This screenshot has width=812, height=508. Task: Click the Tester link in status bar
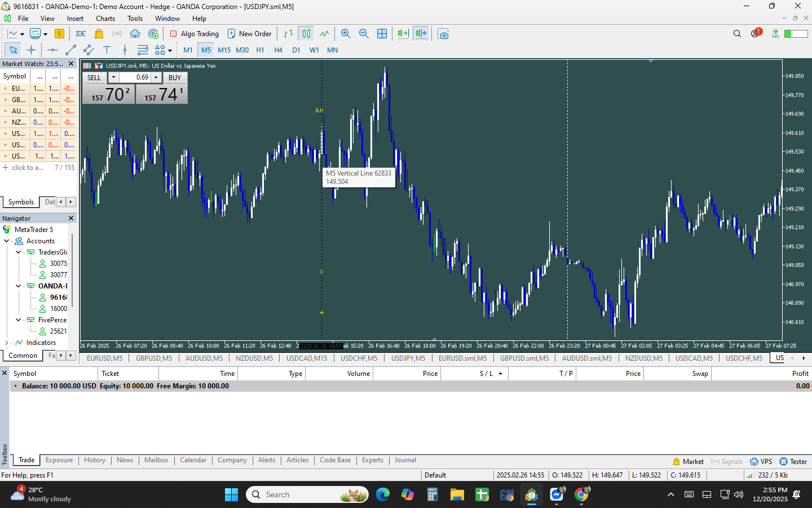[793, 461]
